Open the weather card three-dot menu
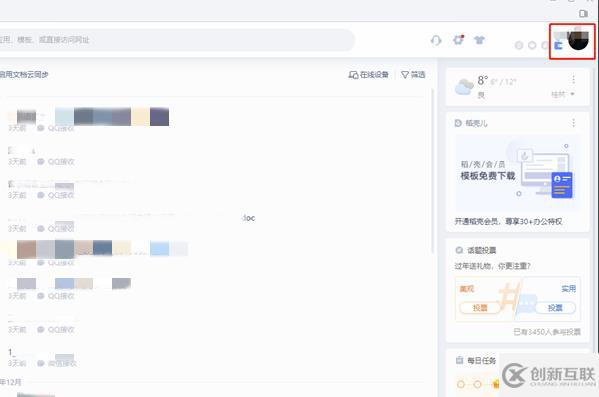Screen dimensions: 599x397 click(573, 79)
